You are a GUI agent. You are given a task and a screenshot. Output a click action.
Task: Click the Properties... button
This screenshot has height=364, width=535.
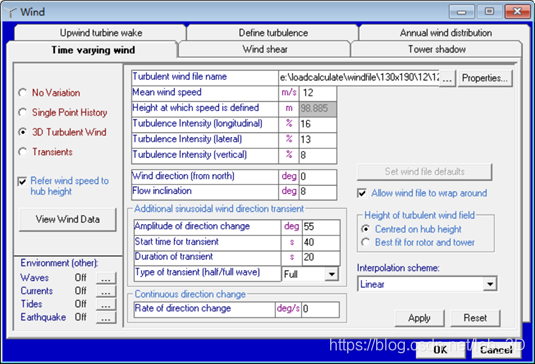click(485, 78)
